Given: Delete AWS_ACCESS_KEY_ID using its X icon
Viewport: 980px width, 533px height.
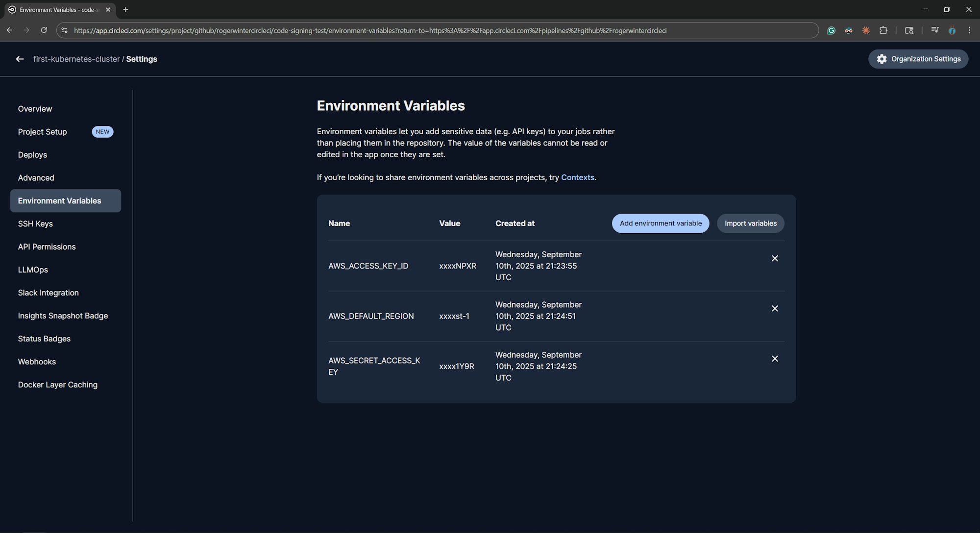Looking at the screenshot, I should (775, 258).
